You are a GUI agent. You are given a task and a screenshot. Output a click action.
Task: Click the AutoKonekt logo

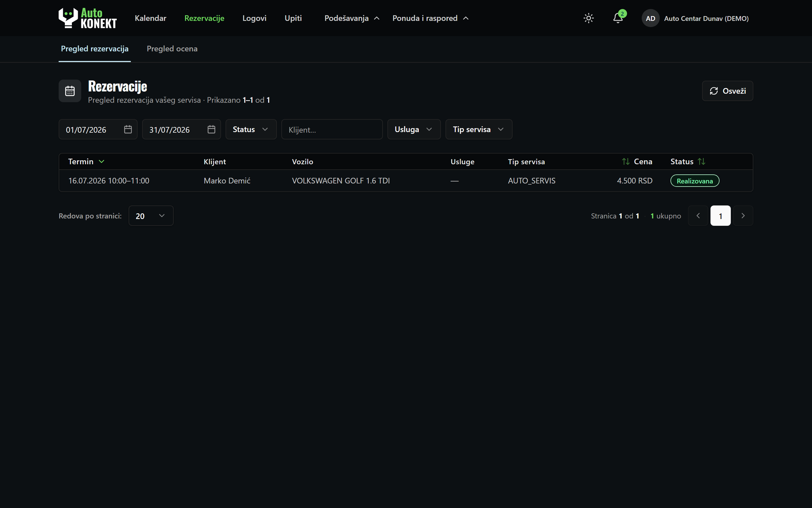tap(88, 18)
